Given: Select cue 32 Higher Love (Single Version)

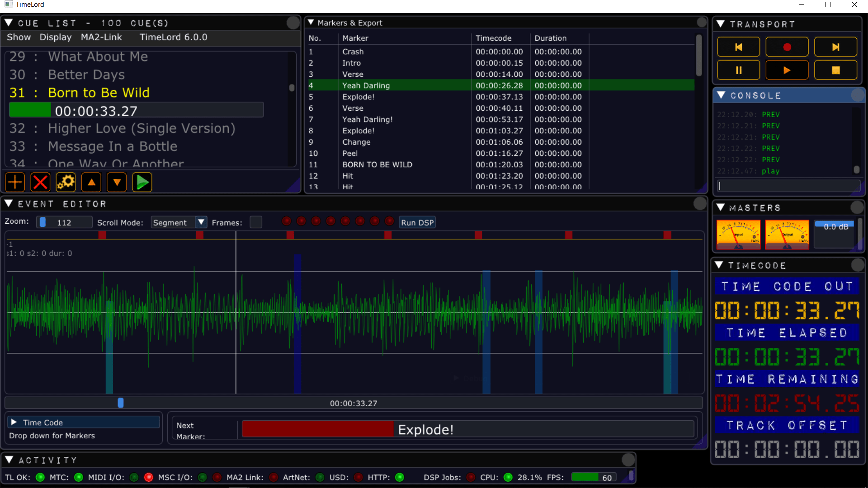Looking at the screenshot, I should 142,128.
